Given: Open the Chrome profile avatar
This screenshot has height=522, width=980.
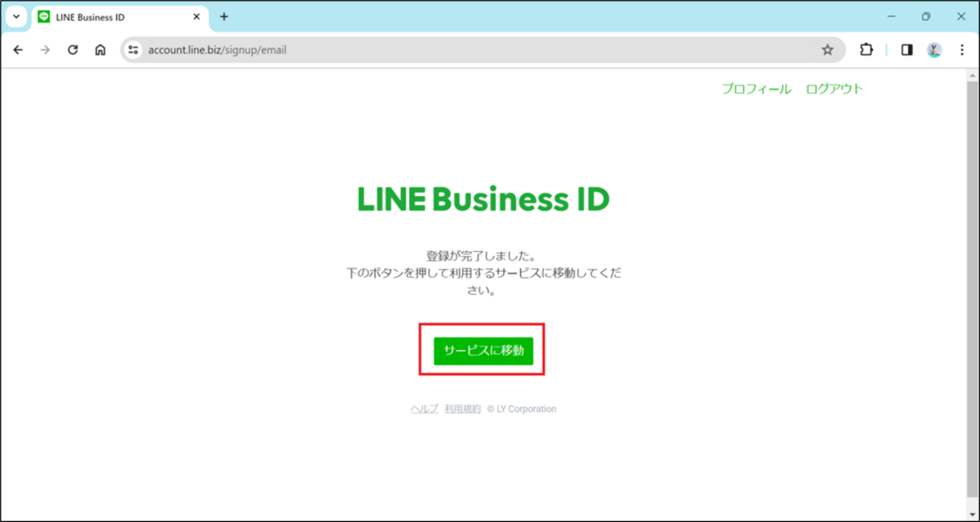Looking at the screenshot, I should pyautogui.click(x=934, y=50).
